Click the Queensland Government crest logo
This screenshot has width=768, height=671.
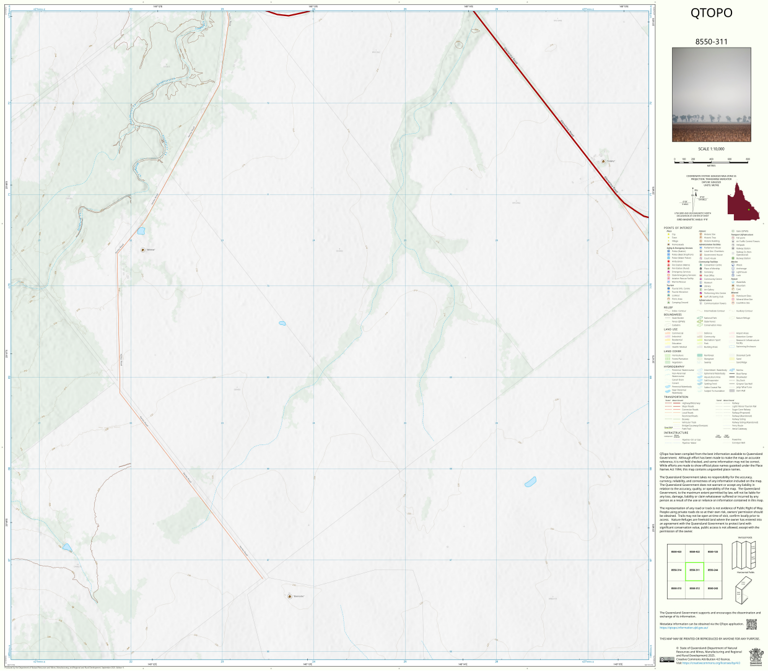756,655
